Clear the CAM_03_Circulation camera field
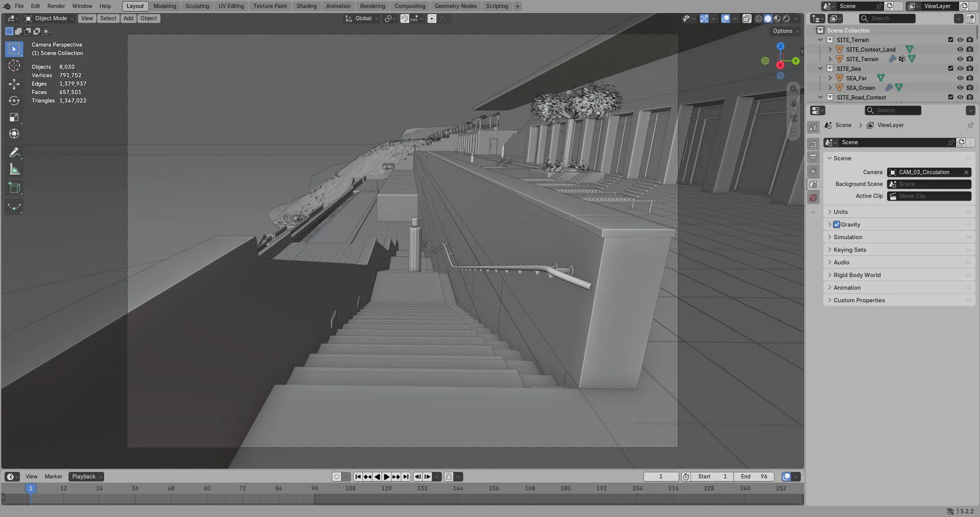This screenshot has height=517, width=980. click(x=966, y=173)
